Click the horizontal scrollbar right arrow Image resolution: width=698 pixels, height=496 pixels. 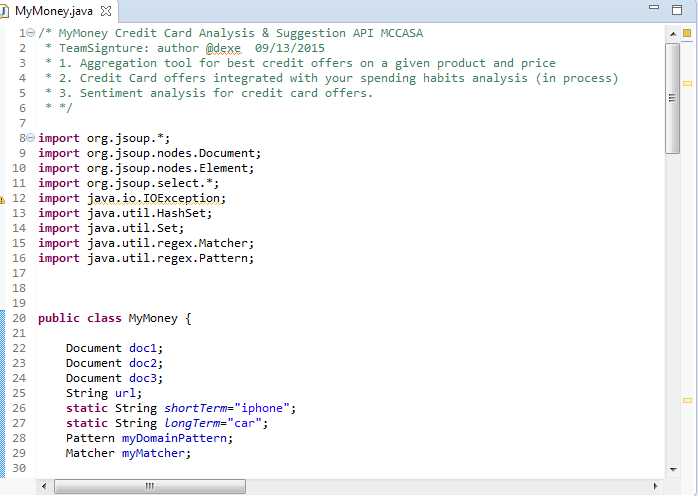click(x=655, y=486)
